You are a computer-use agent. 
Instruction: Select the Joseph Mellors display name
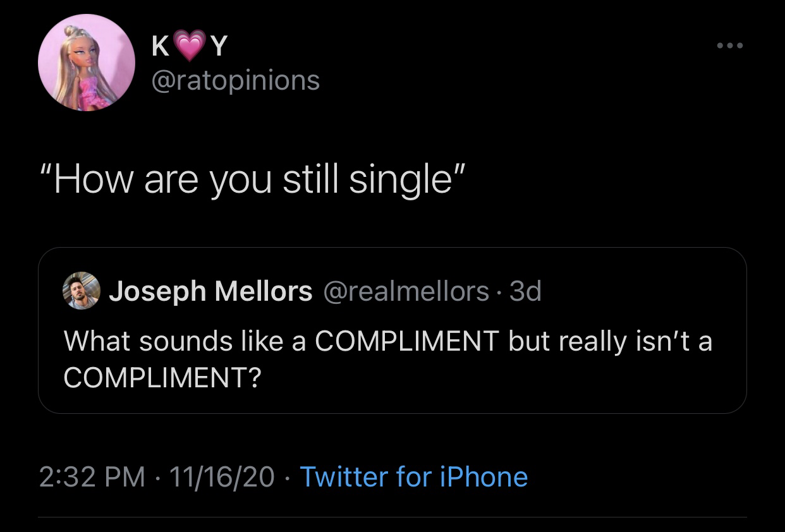coord(210,291)
